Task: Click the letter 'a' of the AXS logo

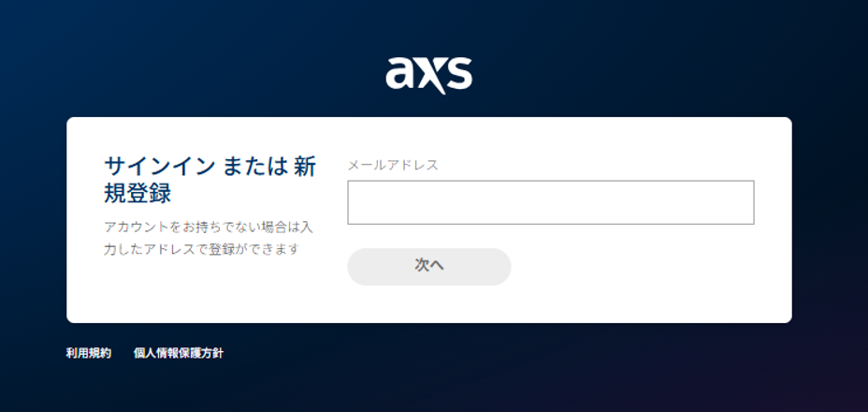Action: [x=399, y=74]
